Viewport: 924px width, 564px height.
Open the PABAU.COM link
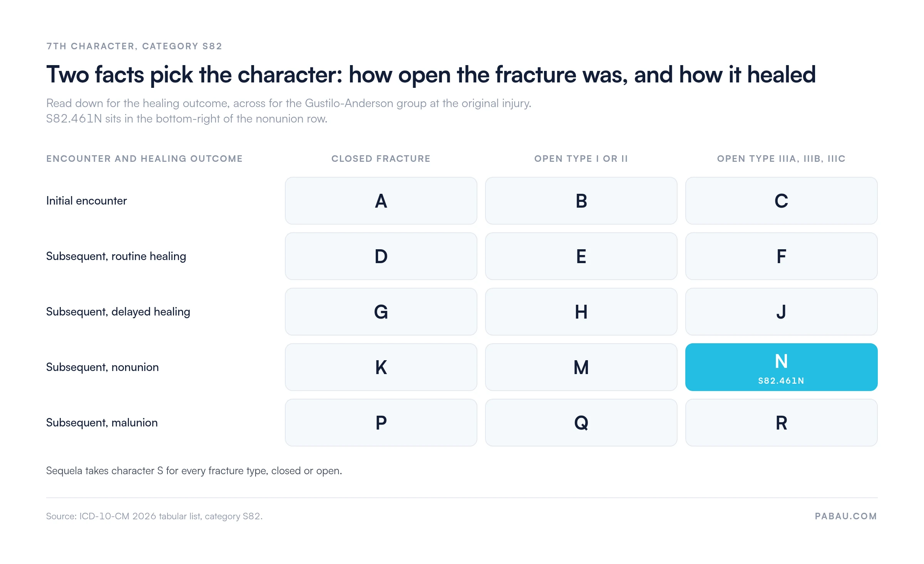846,516
